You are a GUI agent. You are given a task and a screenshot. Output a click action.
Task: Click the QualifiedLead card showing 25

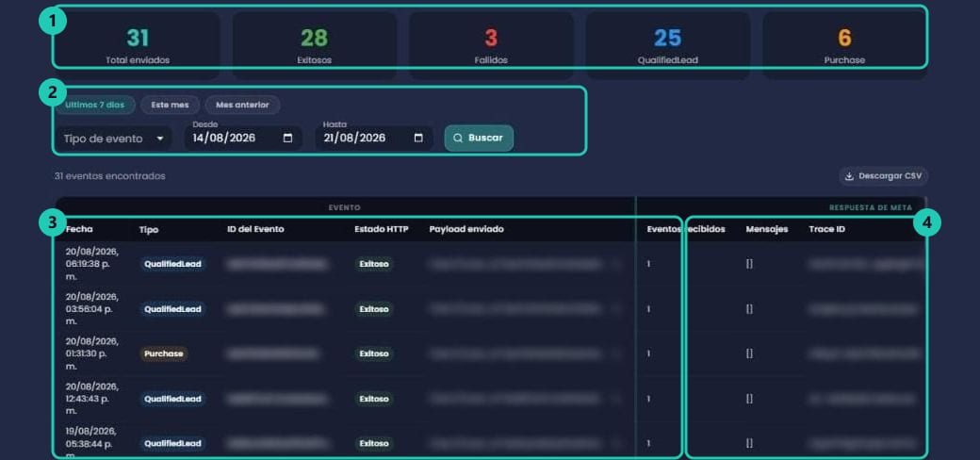click(x=667, y=45)
